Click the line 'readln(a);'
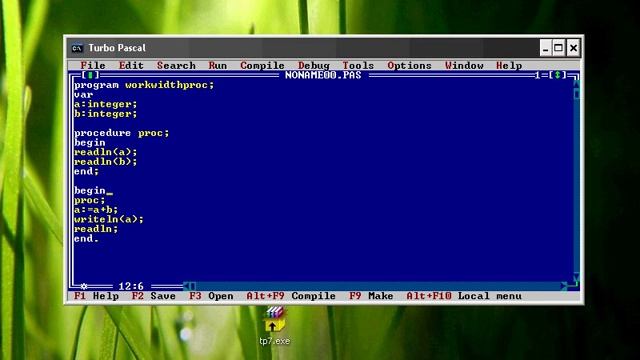Viewport: 640px width, 360px height. click(106, 152)
